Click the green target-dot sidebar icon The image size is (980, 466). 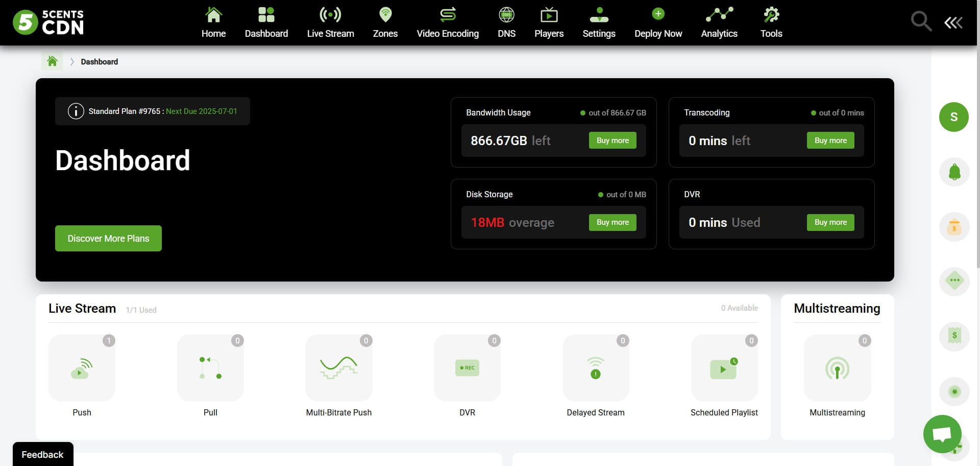pos(954,392)
